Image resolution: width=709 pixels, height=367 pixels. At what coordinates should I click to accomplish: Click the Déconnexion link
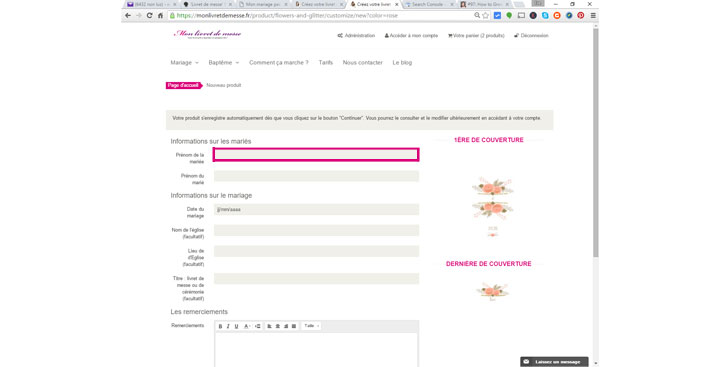click(x=531, y=35)
